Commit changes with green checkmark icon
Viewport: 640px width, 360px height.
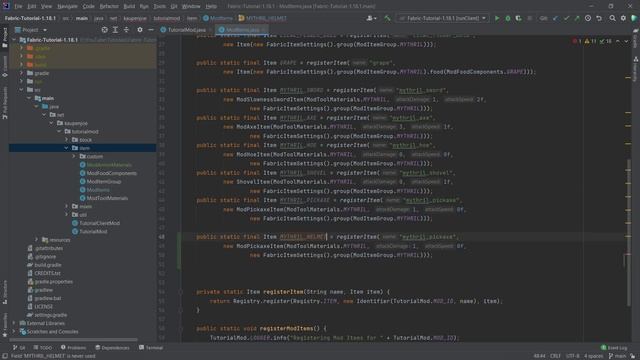tap(566, 18)
